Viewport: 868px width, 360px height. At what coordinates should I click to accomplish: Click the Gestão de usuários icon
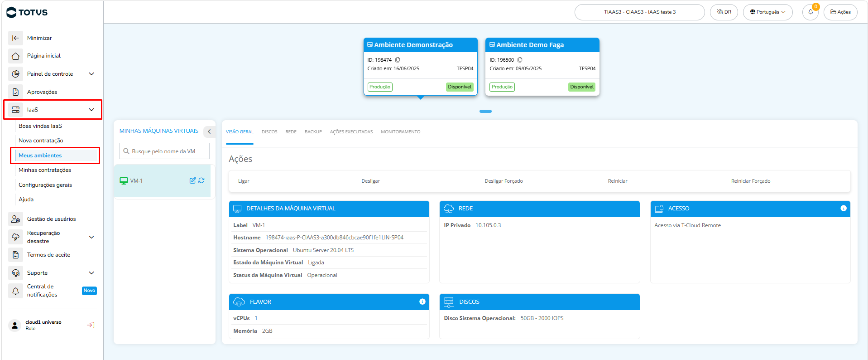[x=15, y=219]
